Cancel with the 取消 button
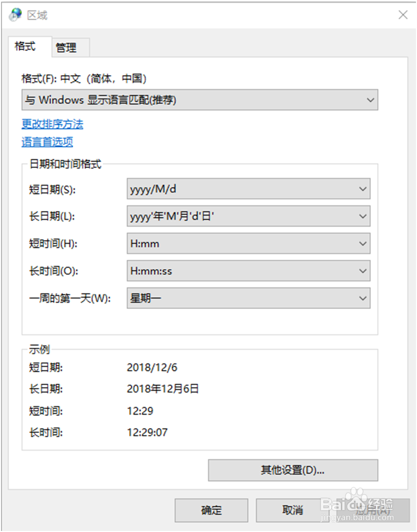Image resolution: width=417 pixels, height=532 pixels. (293, 510)
